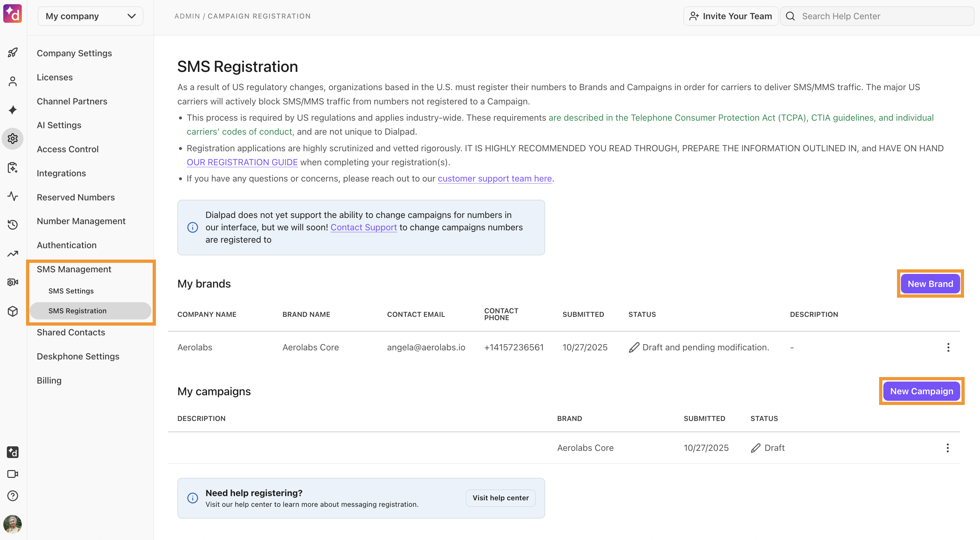Viewport: 980px width, 540px height.
Task: Open the Draft campaign row options menu
Action: pyautogui.click(x=948, y=448)
